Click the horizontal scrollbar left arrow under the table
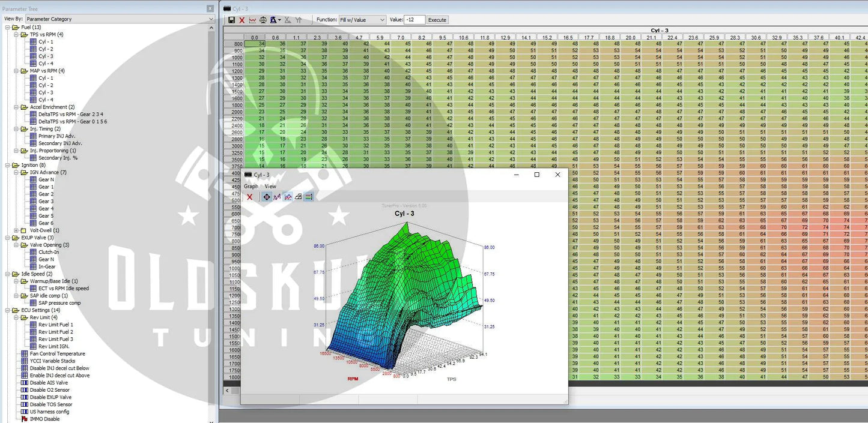This screenshot has width=868, height=423. coord(226,391)
